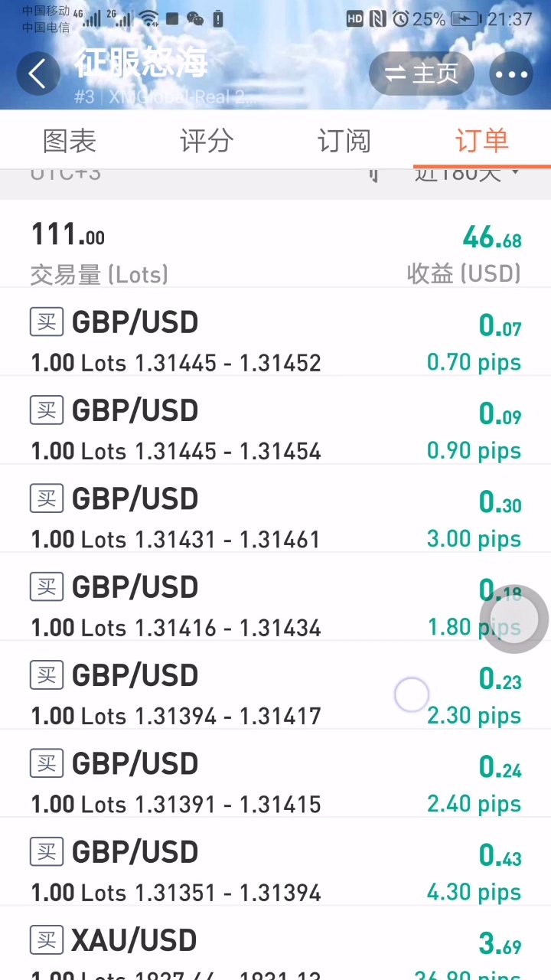Select the GBP/USD order with 2.40 pips
Viewport: 551px width, 980px height.
(230, 783)
